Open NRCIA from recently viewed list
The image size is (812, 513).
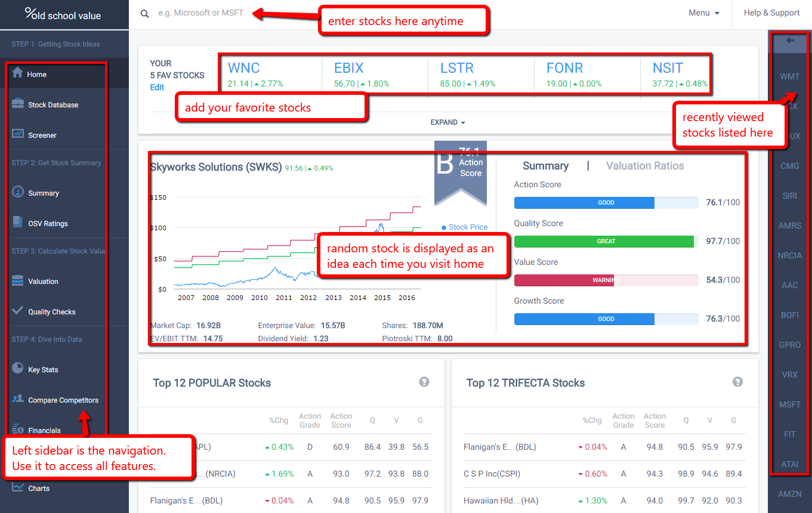pyautogui.click(x=790, y=255)
